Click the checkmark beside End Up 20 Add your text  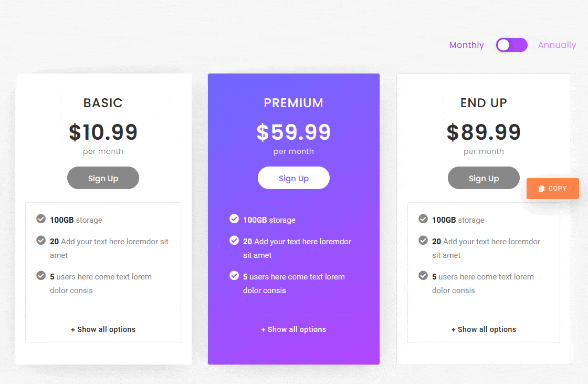(x=423, y=240)
